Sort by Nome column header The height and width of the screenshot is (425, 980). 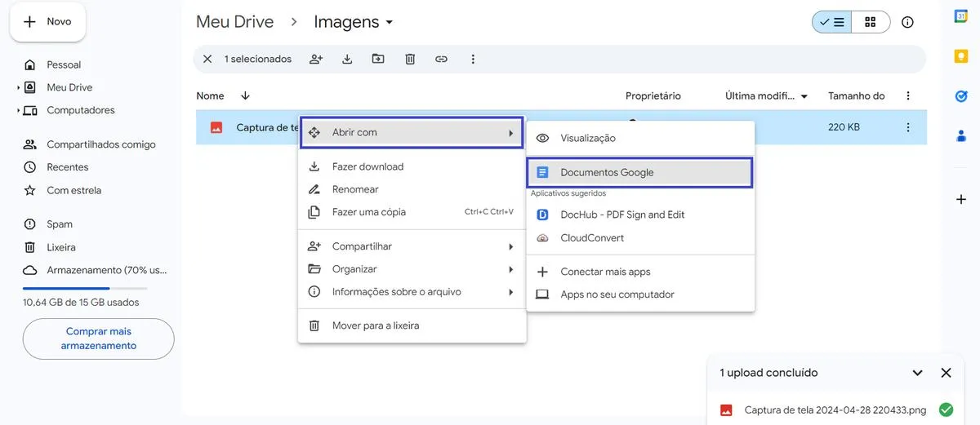click(210, 95)
